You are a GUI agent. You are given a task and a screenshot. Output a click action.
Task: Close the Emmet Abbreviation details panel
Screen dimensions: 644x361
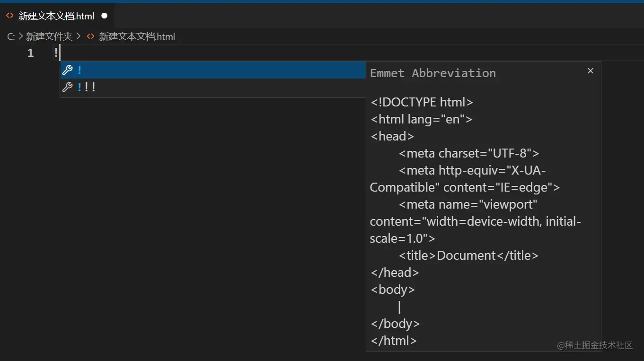590,70
